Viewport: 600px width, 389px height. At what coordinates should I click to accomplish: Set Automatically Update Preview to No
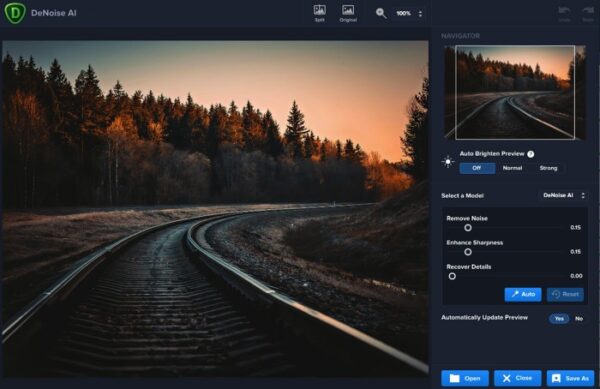(579, 319)
